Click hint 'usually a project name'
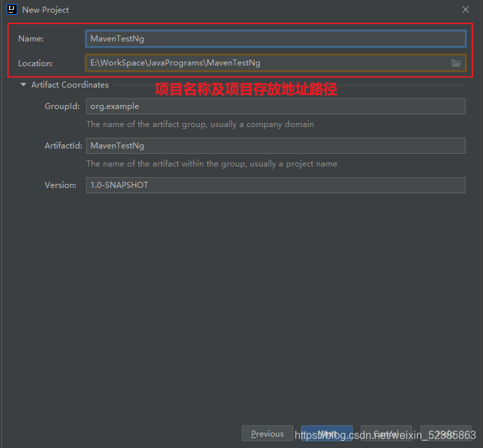 pos(293,164)
